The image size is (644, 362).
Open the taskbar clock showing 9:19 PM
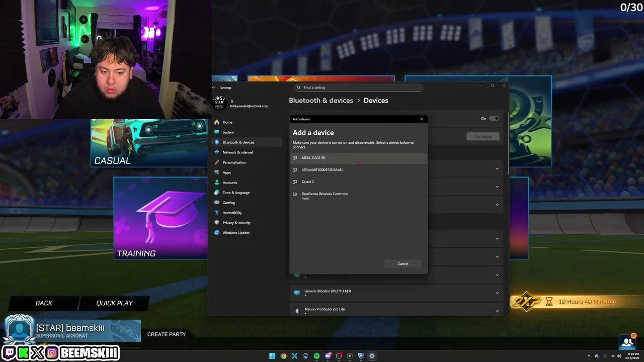(631, 356)
